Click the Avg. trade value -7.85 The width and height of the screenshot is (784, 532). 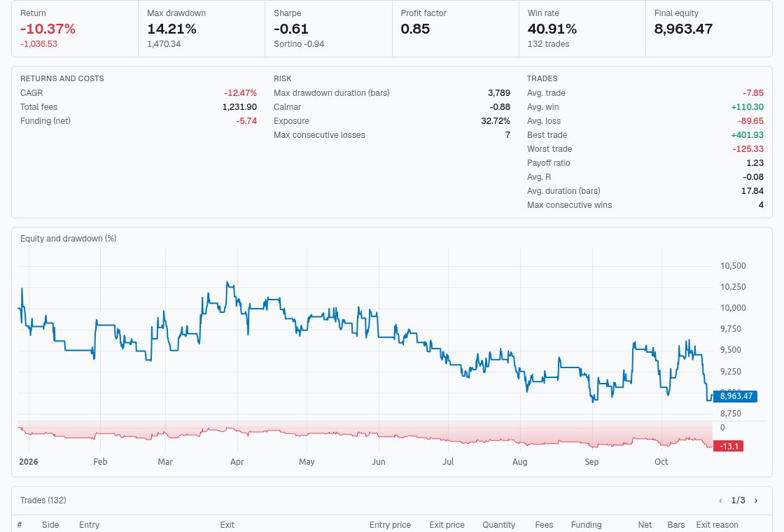coord(753,93)
